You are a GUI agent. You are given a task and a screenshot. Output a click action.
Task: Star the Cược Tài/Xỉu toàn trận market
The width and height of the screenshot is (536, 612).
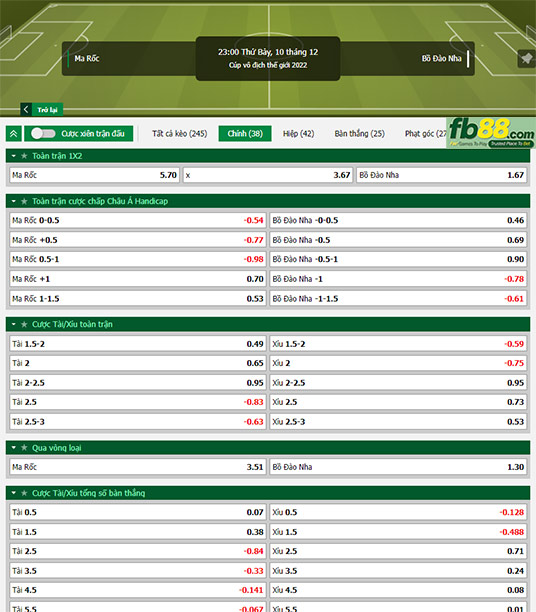[x=24, y=324]
